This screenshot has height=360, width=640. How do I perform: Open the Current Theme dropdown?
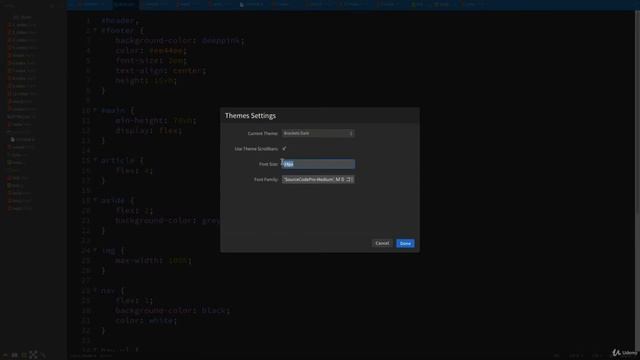pyautogui.click(x=318, y=133)
